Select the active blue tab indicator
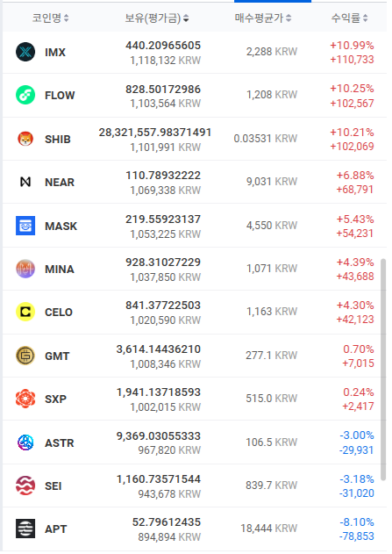This screenshot has height=554, width=392. [273, 1]
